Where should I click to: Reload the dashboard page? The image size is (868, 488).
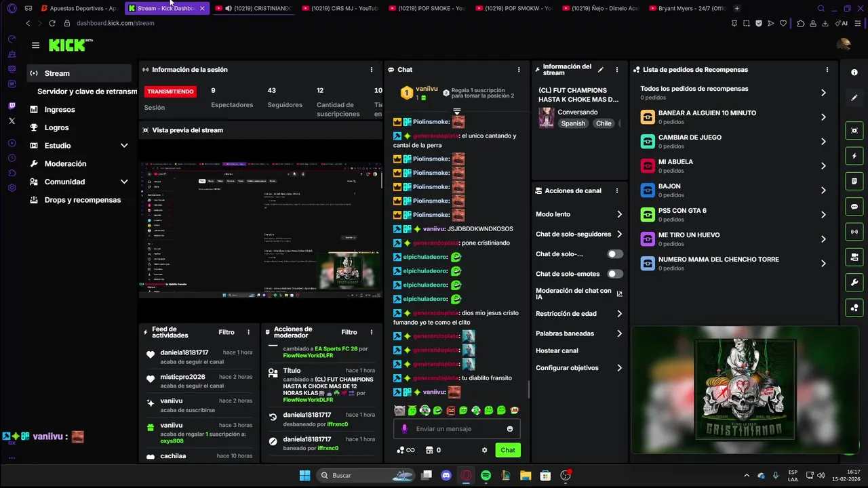pyautogui.click(x=52, y=23)
